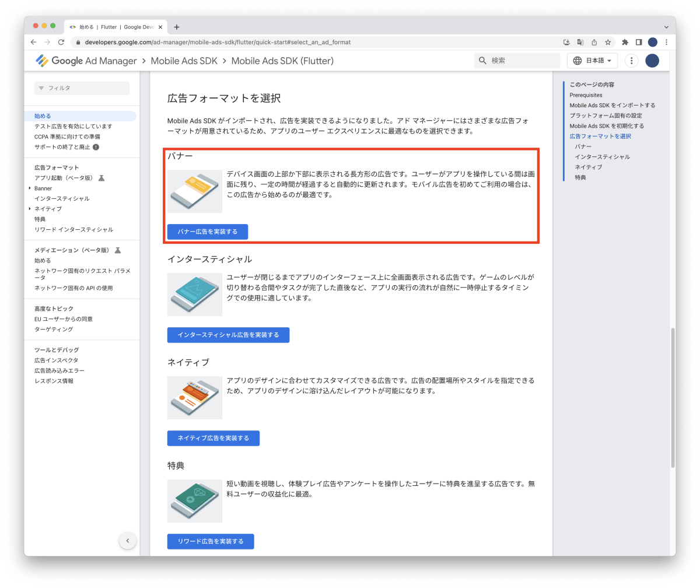Click the Mobile Ads SDK breadcrumb

[x=184, y=61]
